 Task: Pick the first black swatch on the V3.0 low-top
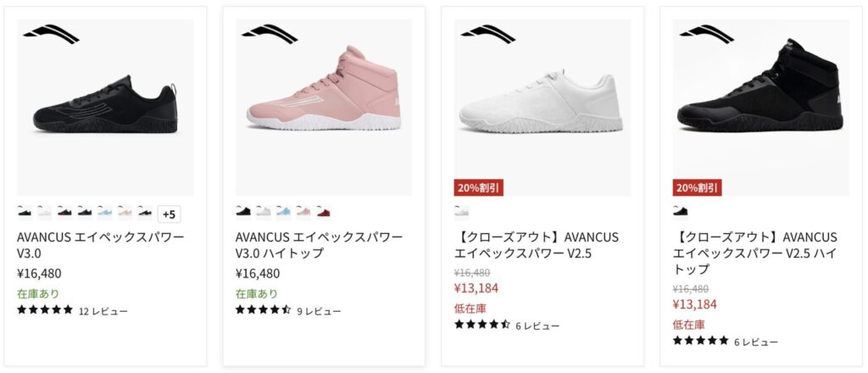(x=25, y=211)
